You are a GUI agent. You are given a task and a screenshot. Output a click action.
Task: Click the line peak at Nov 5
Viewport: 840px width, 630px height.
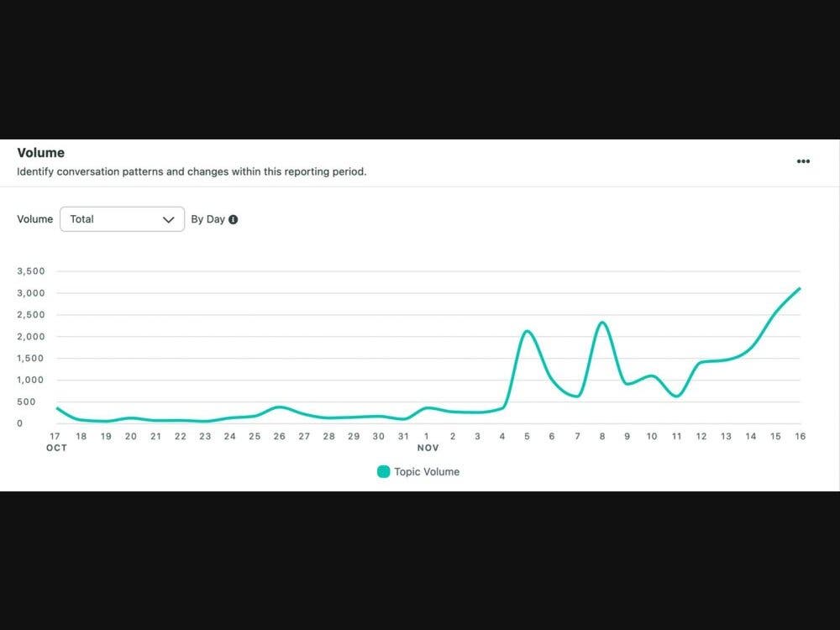pos(527,331)
